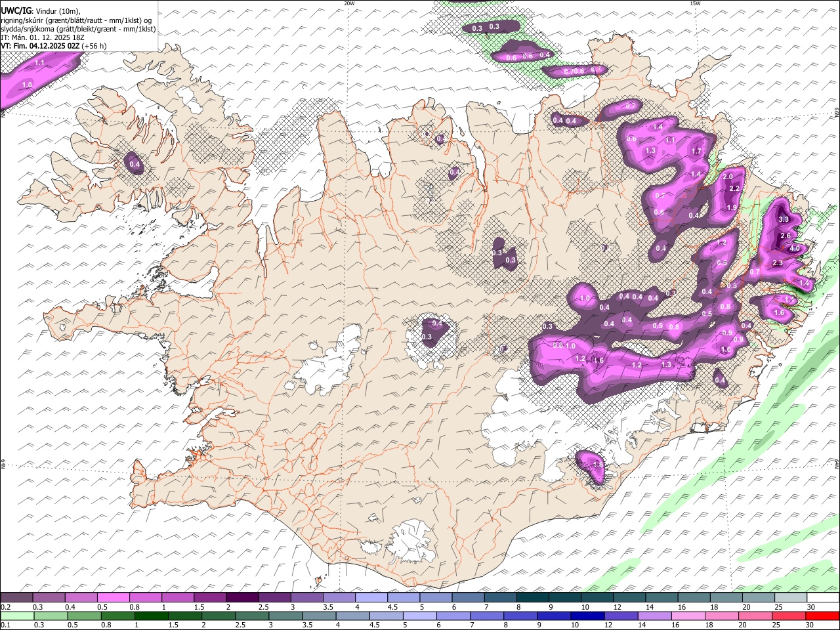Click the '0.2' label in the upper legend row

pos(5,607)
